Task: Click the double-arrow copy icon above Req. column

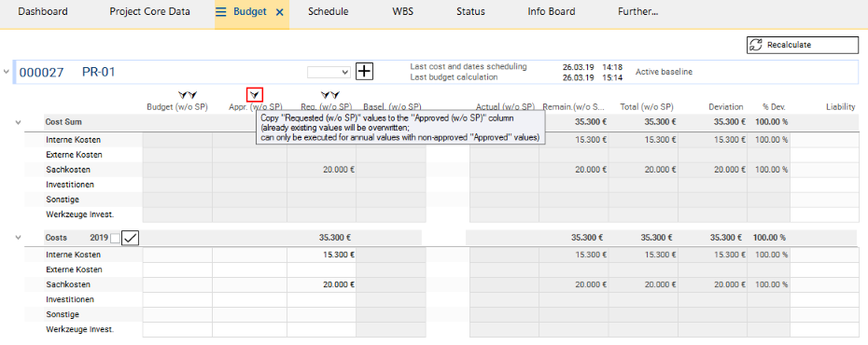Action: 330,95
